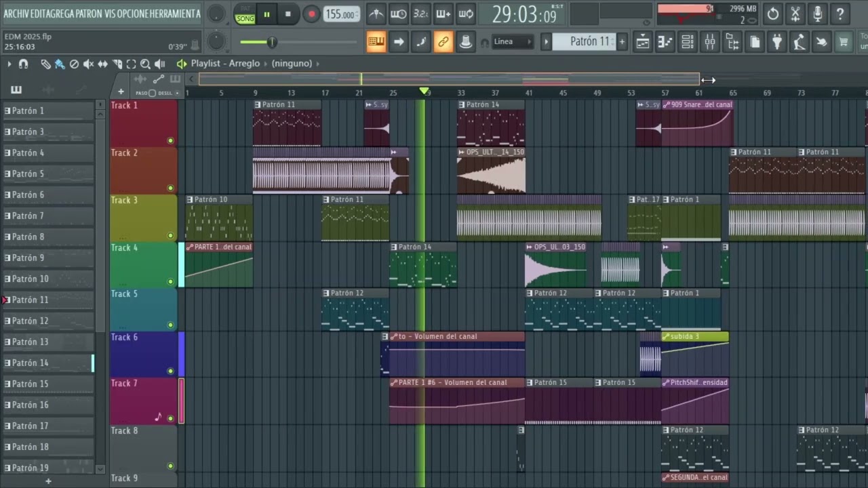The image size is (868, 488).
Task: Click the one-click audio recording microphone
Action: pos(818,14)
